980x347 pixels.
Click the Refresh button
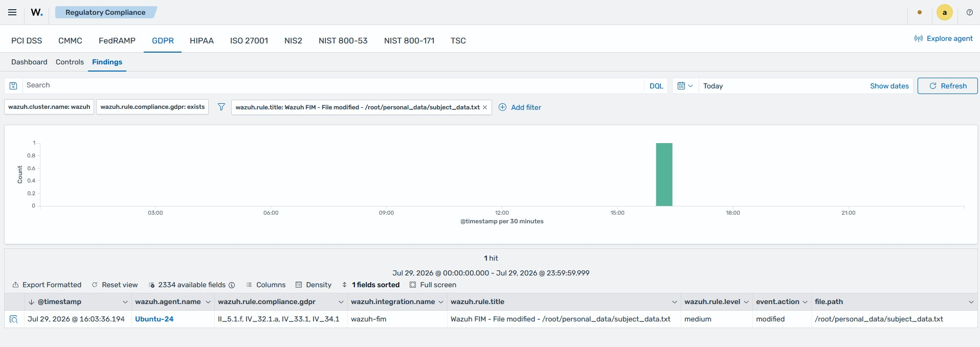[947, 86]
